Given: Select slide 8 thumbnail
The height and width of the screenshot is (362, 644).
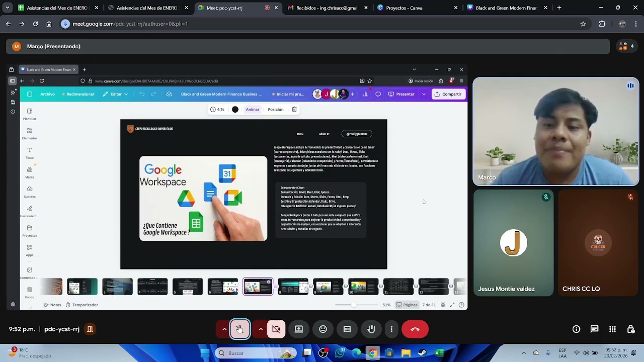Looking at the screenshot, I should [293, 287].
